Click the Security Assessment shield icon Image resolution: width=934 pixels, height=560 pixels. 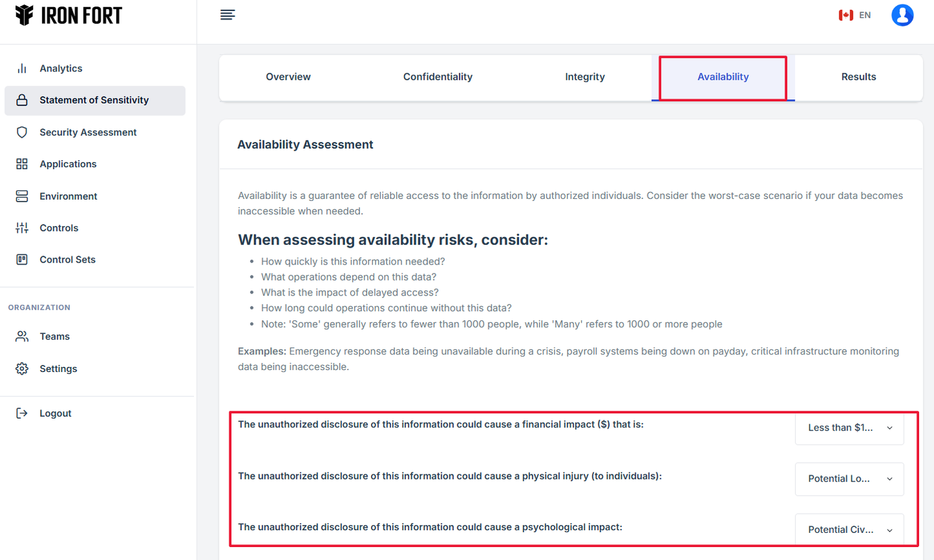22,132
